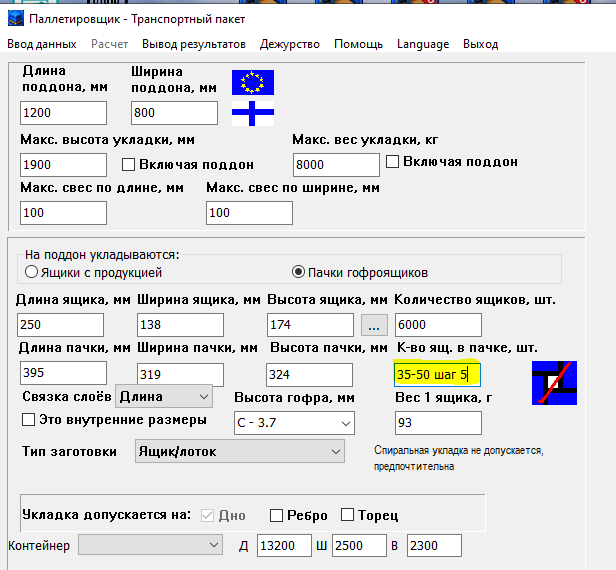Edit bundle width field 319

(x=180, y=375)
